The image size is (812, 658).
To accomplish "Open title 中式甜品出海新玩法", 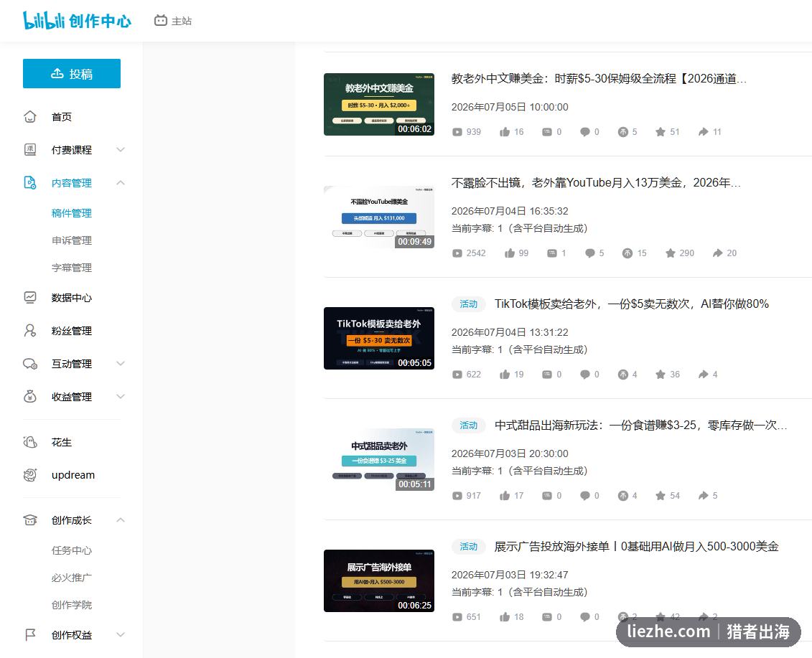I will pyautogui.click(x=640, y=426).
